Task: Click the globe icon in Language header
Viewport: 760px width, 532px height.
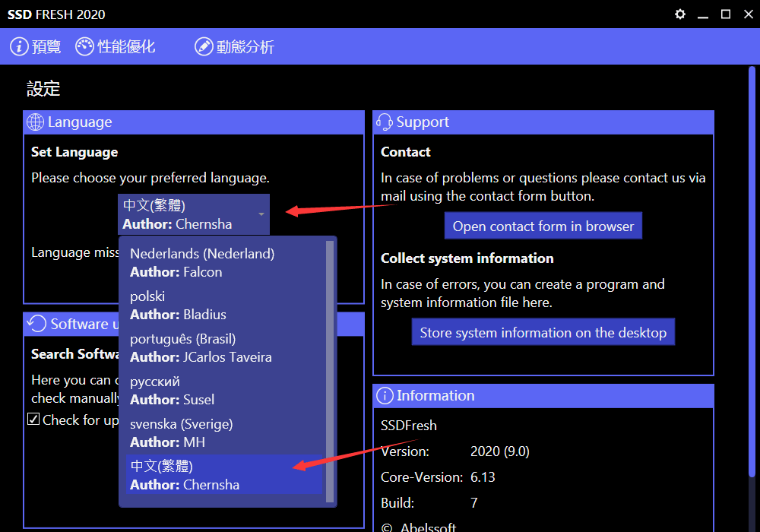Action: pyautogui.click(x=35, y=122)
